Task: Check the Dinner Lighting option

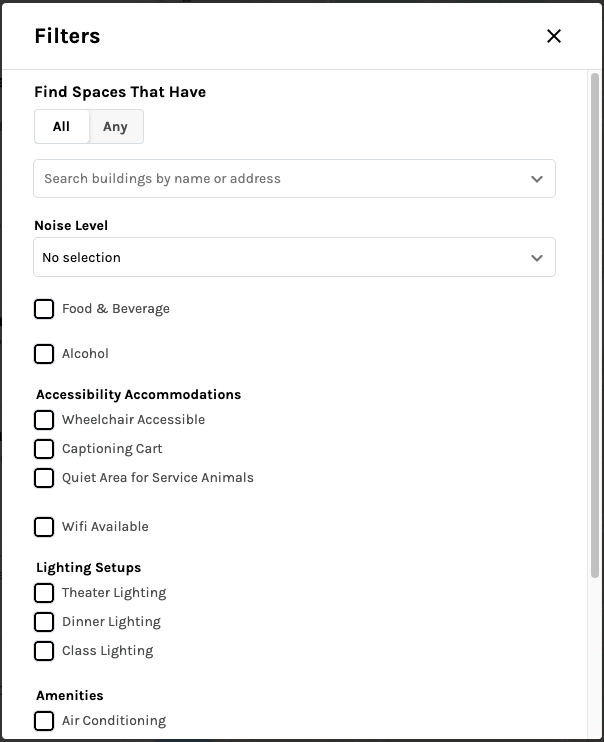Action: point(44,622)
